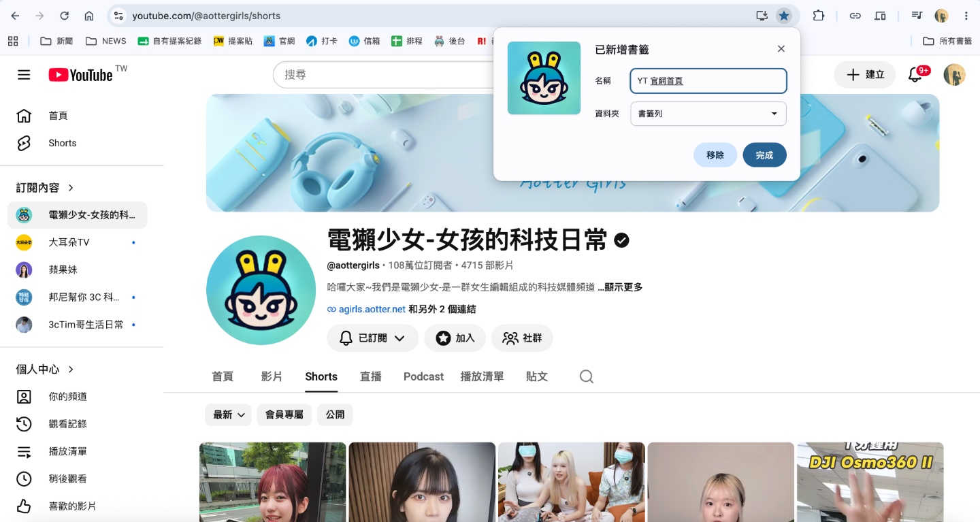Open the 新聞 bookmark folder
The width and height of the screenshot is (980, 522).
coord(56,41)
